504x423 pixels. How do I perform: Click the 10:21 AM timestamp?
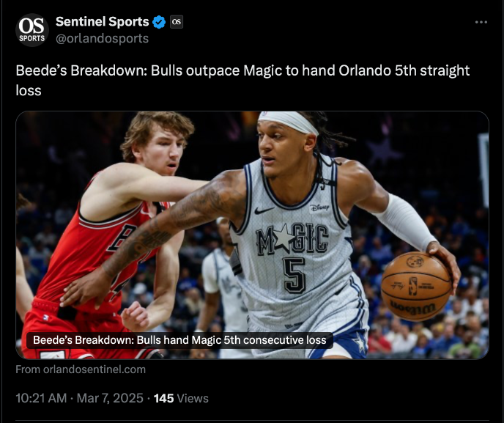(41, 398)
